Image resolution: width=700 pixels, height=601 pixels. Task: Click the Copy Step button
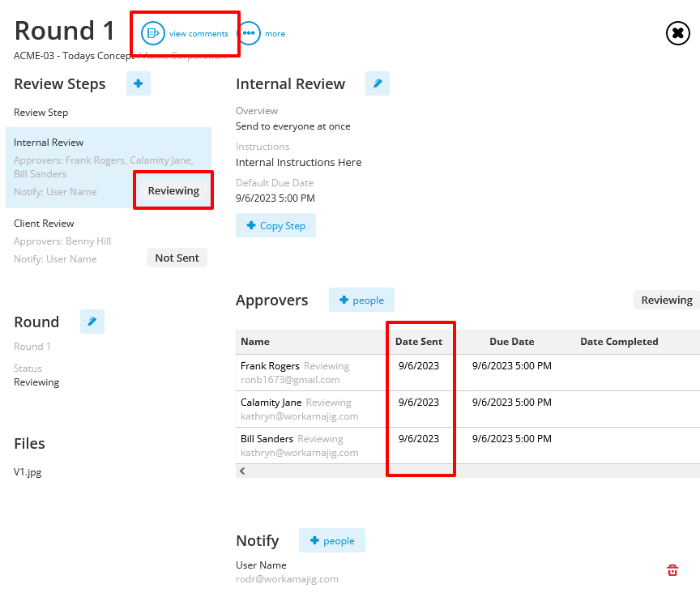coord(275,226)
